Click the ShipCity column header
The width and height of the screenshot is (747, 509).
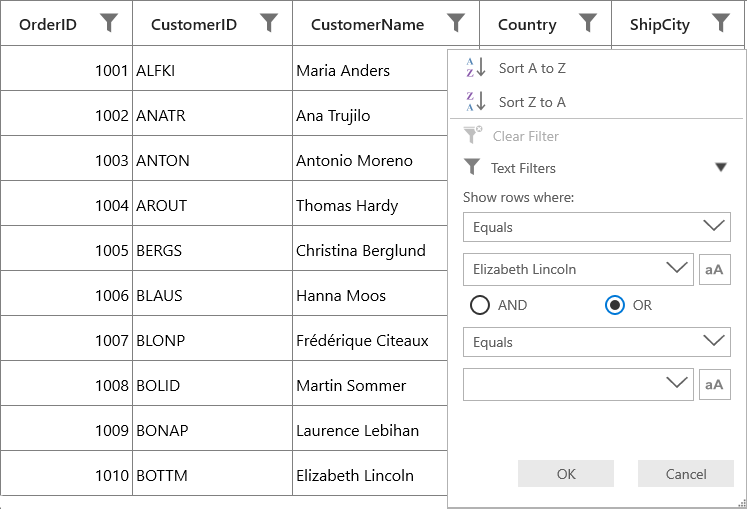tap(678, 23)
